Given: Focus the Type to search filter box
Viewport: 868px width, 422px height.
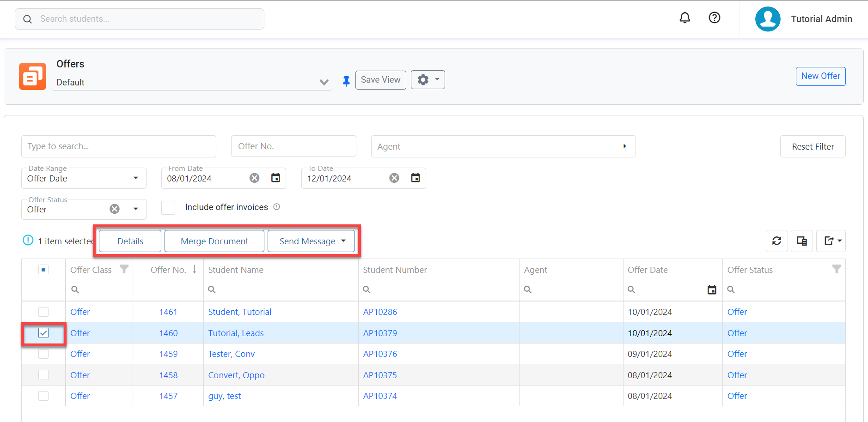Looking at the screenshot, I should point(119,146).
